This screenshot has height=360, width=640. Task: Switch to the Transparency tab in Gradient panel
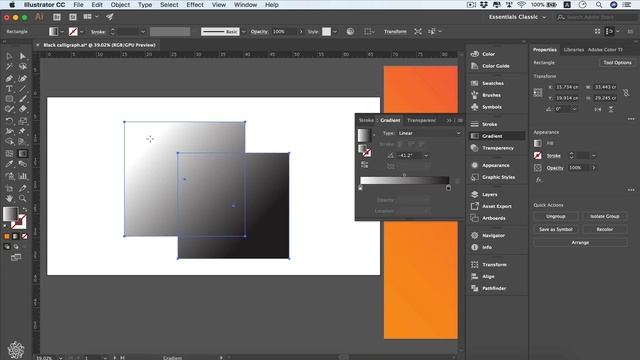click(x=422, y=120)
